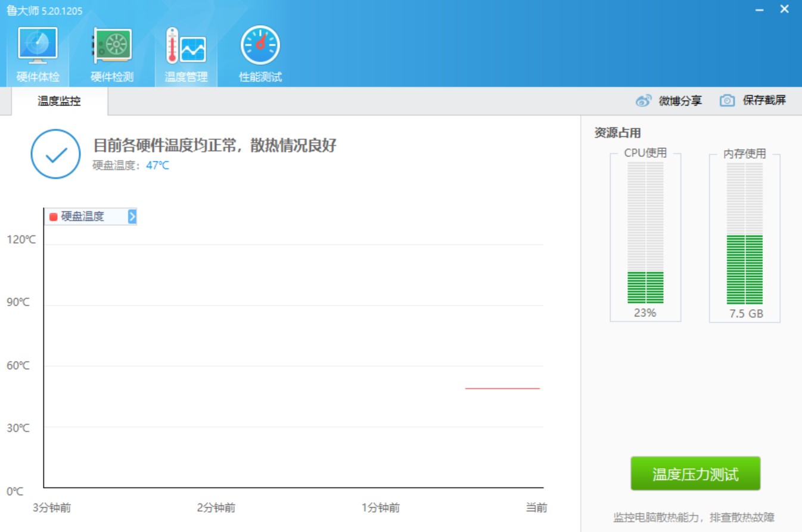This screenshot has width=802, height=532.
Task: Click the 47℃ hard disk temperature value
Action: pyautogui.click(x=158, y=165)
